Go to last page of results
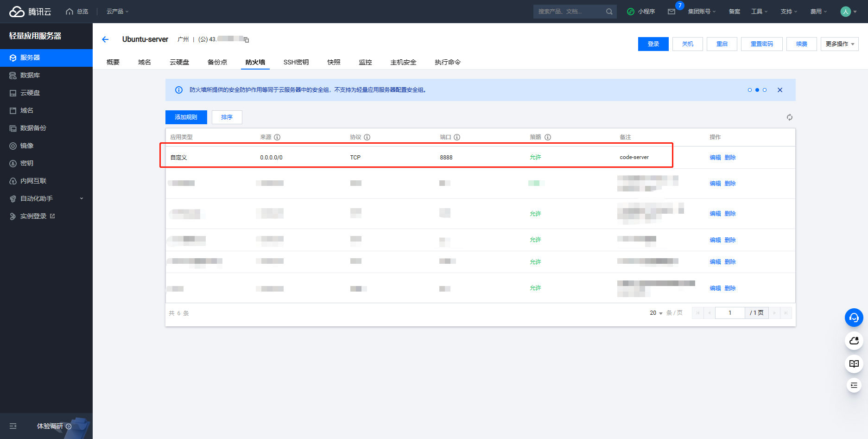 click(x=786, y=313)
